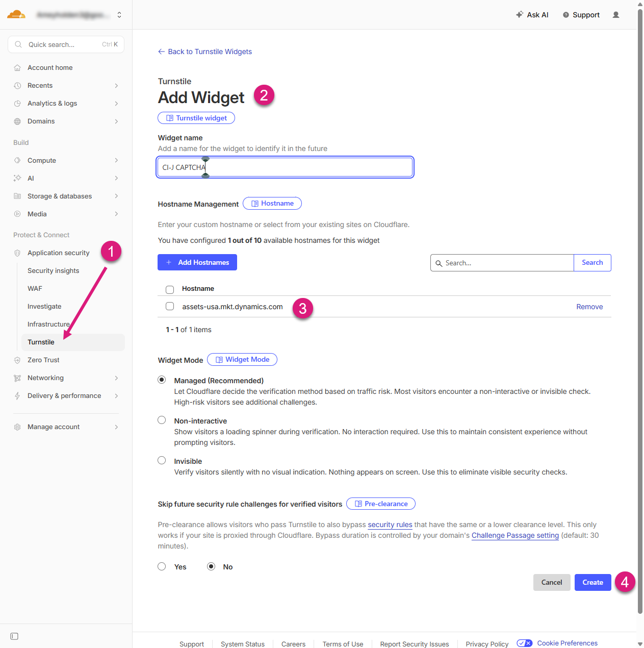The width and height of the screenshot is (644, 648).
Task: Click the Application security shield icon
Action: click(x=17, y=253)
